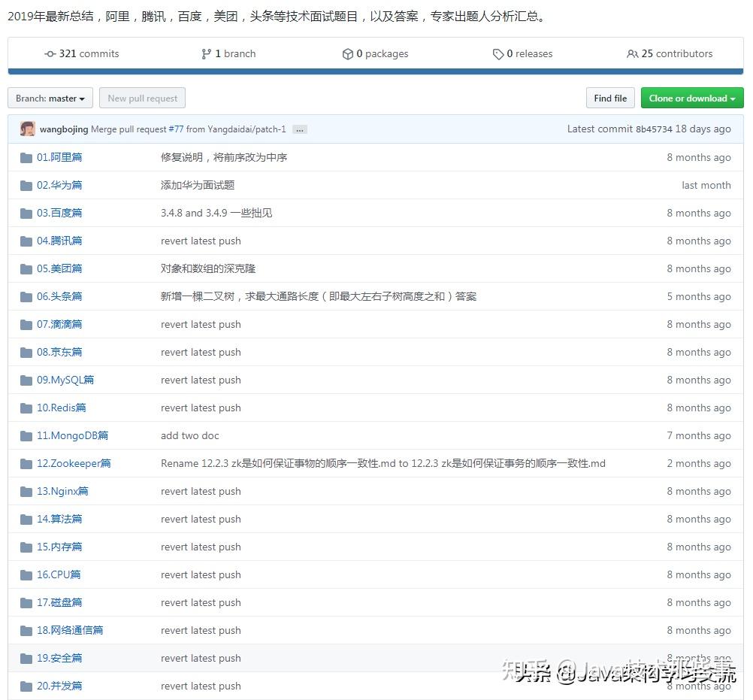This screenshot has height=700, width=753.
Task: Open the 01.阿里篇 folder icon
Action: click(x=26, y=157)
